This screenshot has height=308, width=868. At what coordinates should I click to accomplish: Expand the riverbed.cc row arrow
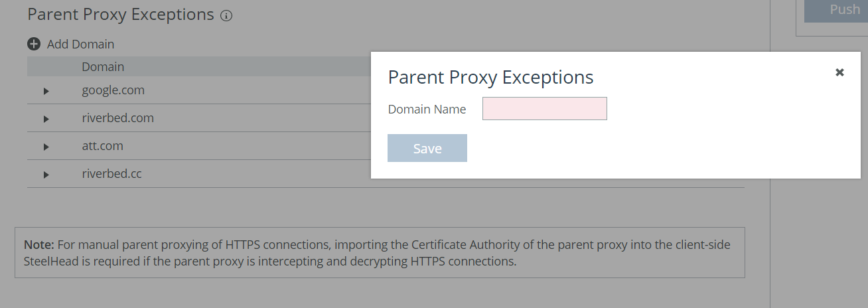coord(46,175)
